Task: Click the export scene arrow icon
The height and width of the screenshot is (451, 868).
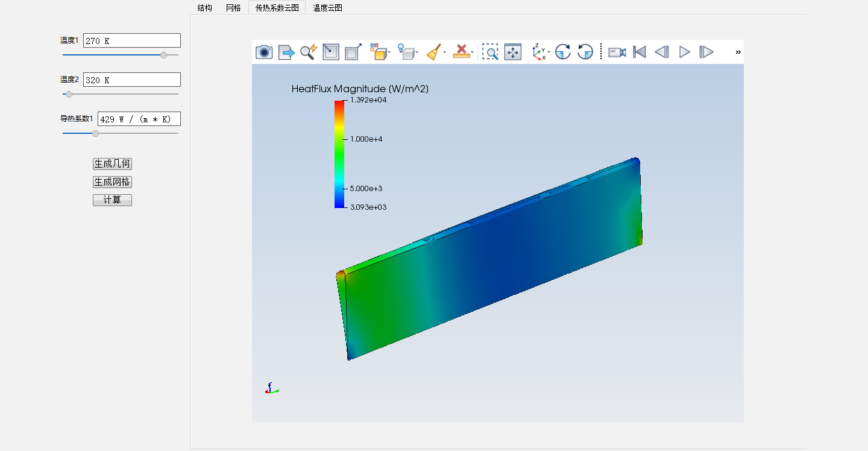Action: pyautogui.click(x=286, y=52)
